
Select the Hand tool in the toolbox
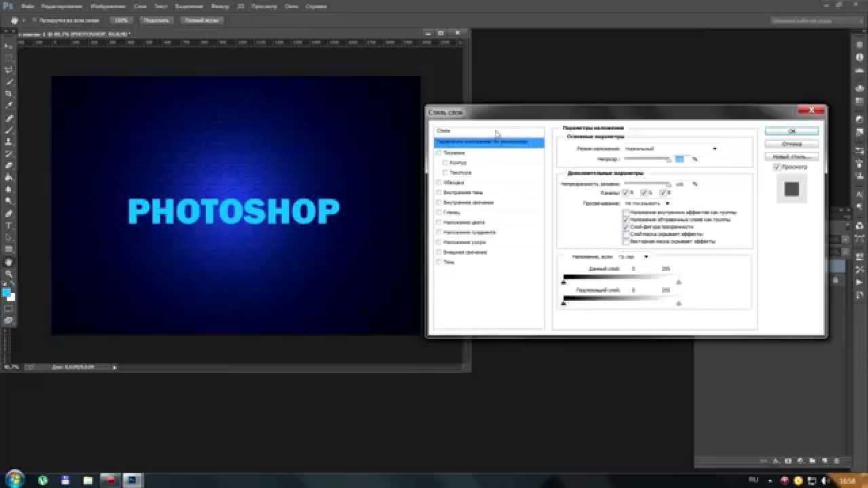coord(9,262)
